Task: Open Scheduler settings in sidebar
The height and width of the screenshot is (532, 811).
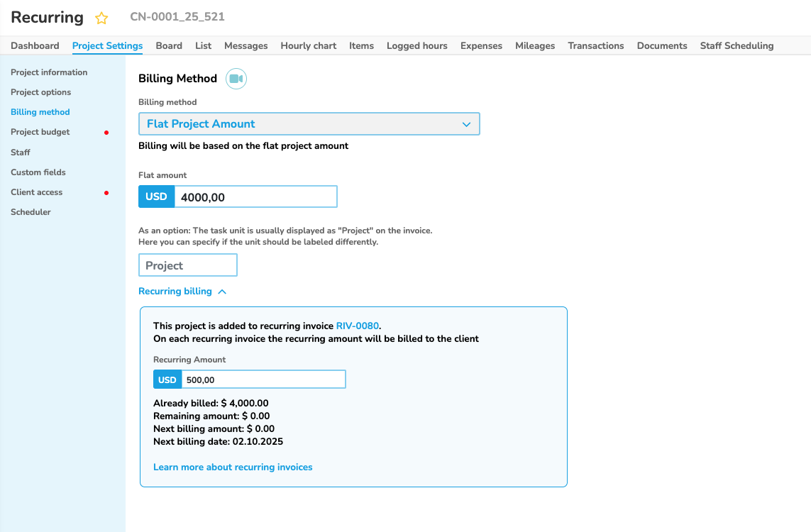Action: (31, 212)
